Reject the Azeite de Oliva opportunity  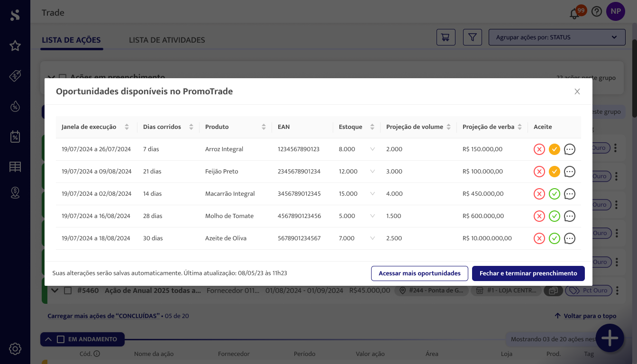(x=539, y=238)
